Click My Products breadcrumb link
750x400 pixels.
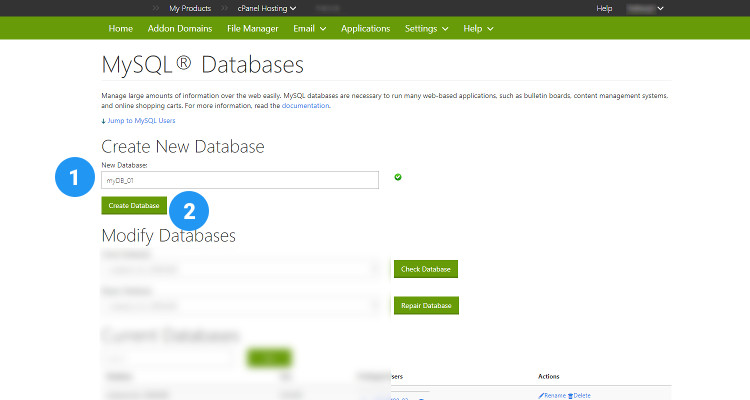point(190,8)
